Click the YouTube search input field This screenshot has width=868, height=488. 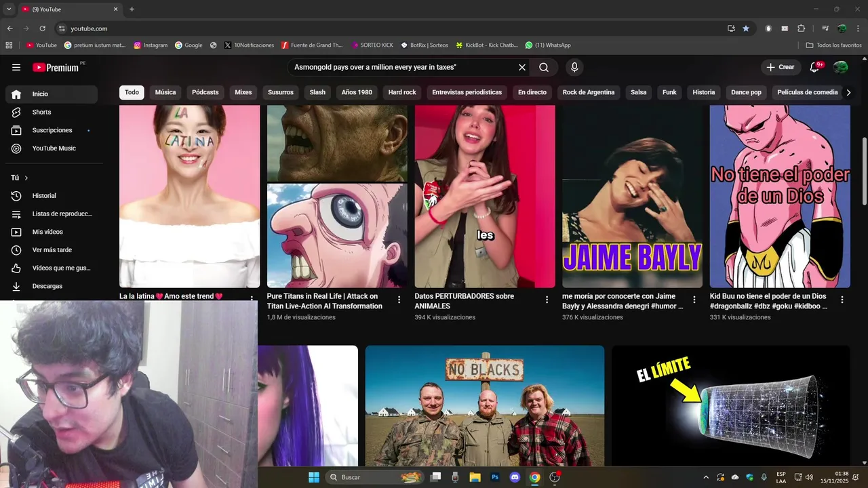pos(403,67)
